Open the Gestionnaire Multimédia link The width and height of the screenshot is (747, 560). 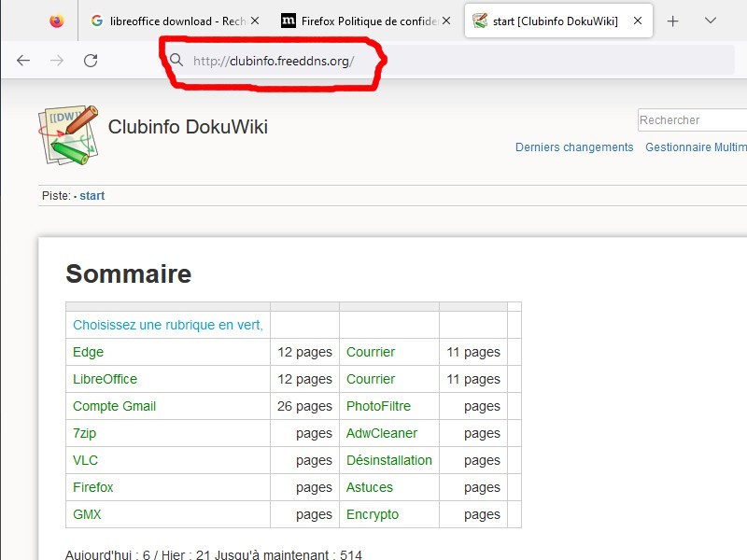(696, 147)
